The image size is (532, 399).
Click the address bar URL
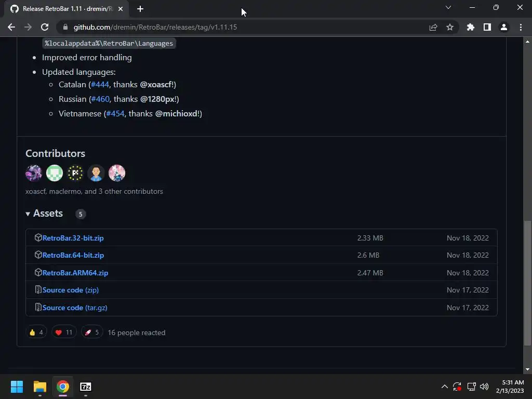tap(155, 27)
